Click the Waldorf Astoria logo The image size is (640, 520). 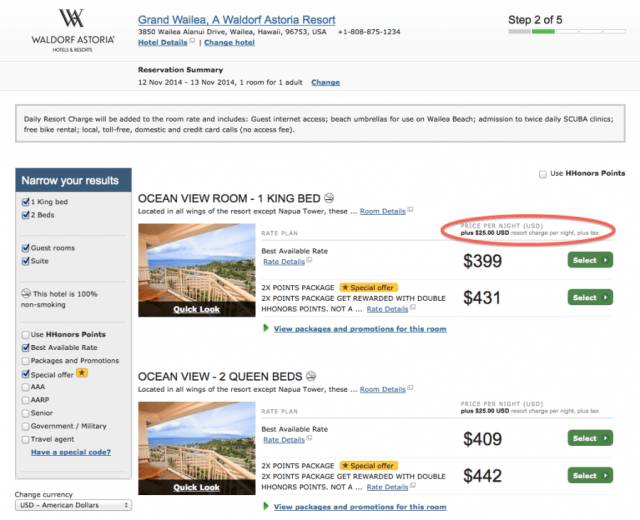[x=71, y=29]
